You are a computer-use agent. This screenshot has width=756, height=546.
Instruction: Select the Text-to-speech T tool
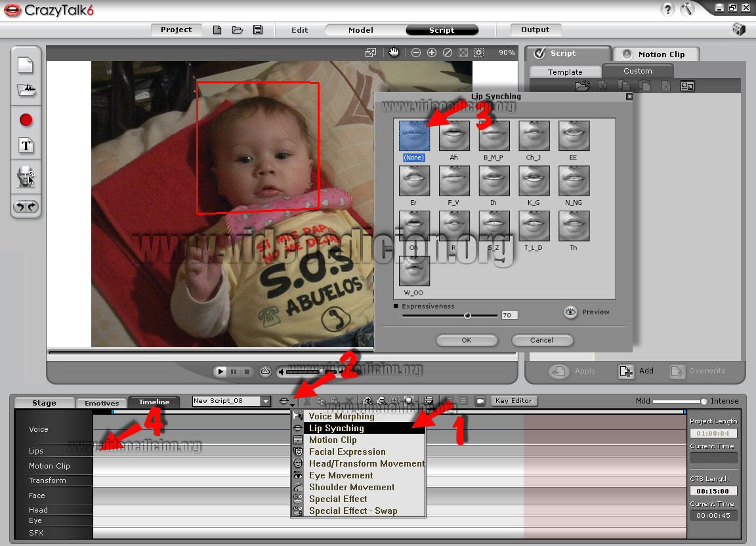tap(26, 146)
